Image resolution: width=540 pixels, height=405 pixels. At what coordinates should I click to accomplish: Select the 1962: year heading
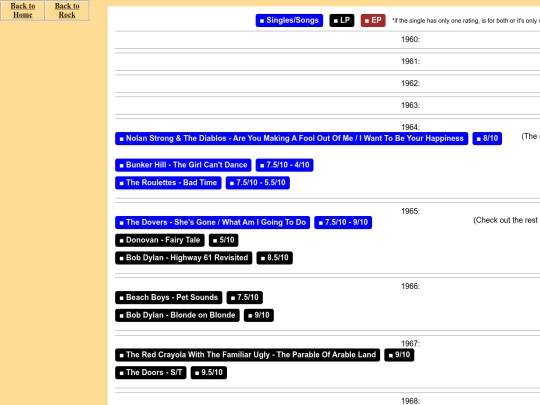411,83
